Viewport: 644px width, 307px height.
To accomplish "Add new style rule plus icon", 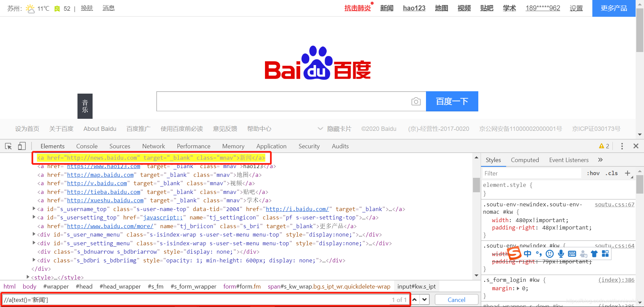I will click(x=628, y=173).
